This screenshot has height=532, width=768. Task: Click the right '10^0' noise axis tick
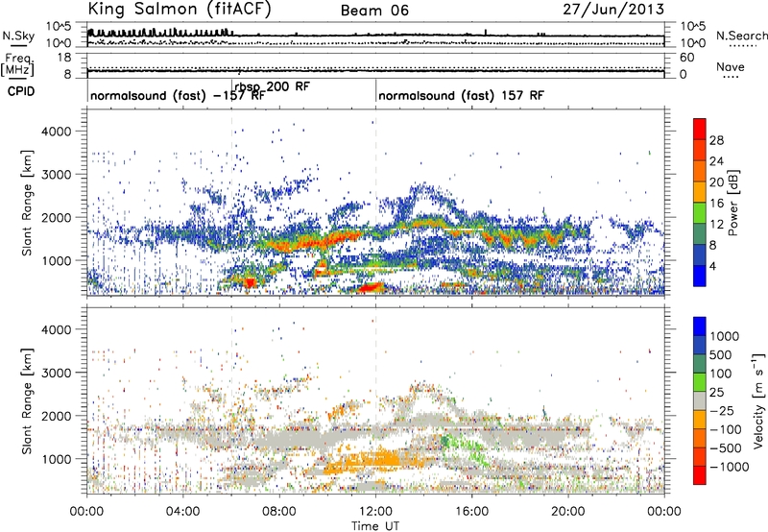click(693, 43)
